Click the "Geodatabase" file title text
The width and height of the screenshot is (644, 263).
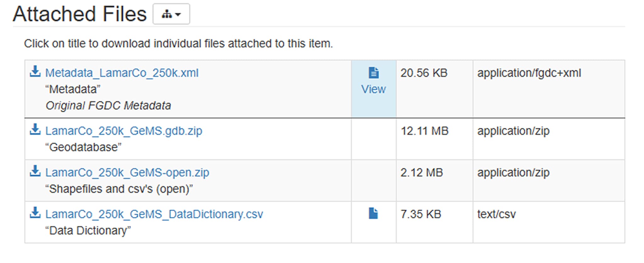[83, 147]
